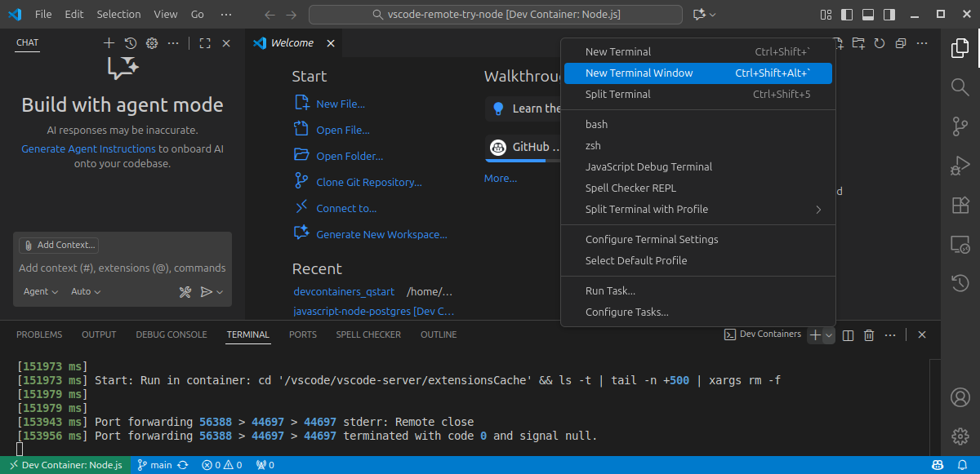
Task: Select zsh terminal profile
Action: (x=698, y=146)
